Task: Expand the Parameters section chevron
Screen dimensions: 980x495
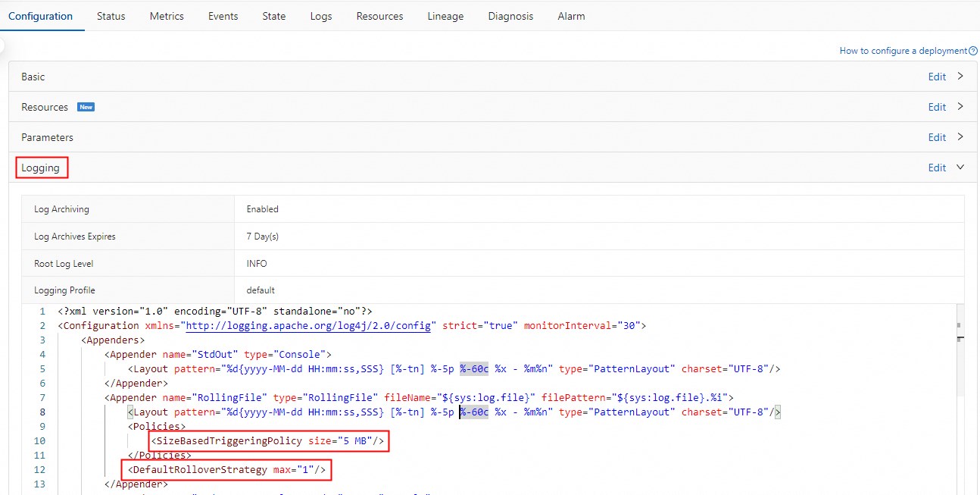Action: (960, 136)
